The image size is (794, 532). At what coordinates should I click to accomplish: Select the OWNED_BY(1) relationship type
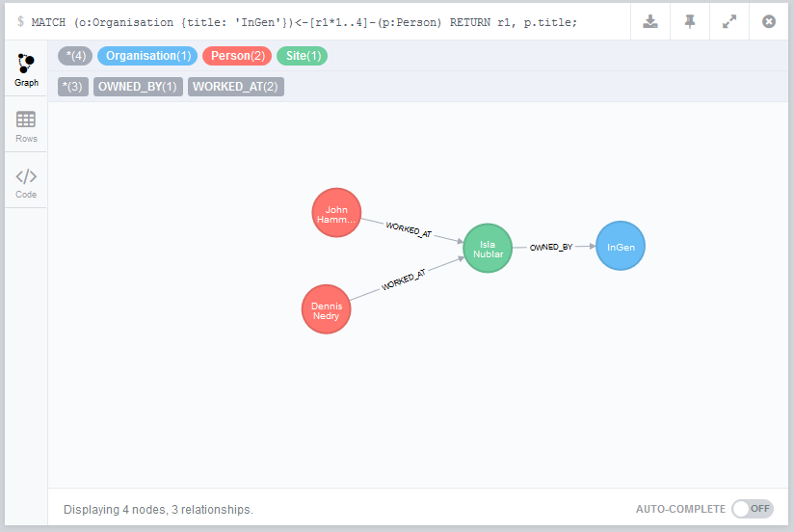[x=138, y=87]
